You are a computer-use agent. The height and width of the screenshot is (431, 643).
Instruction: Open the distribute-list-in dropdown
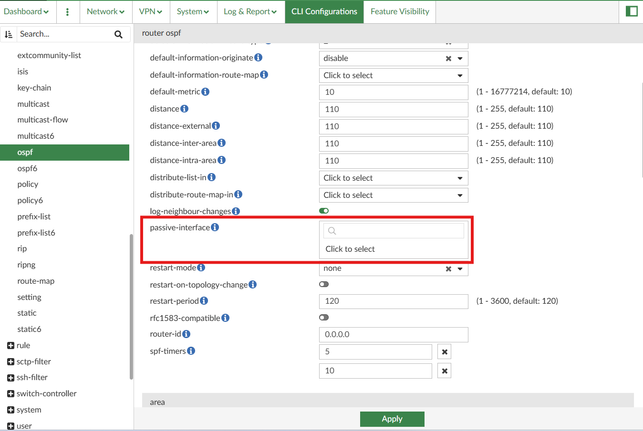tap(393, 178)
